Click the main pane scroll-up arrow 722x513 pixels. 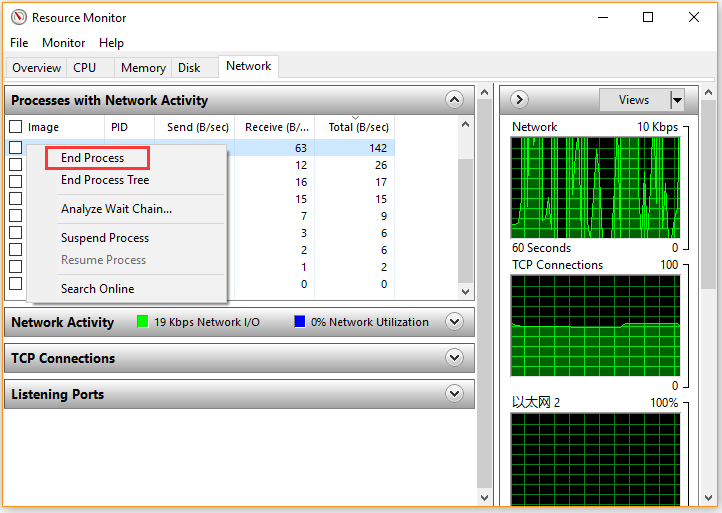point(484,92)
